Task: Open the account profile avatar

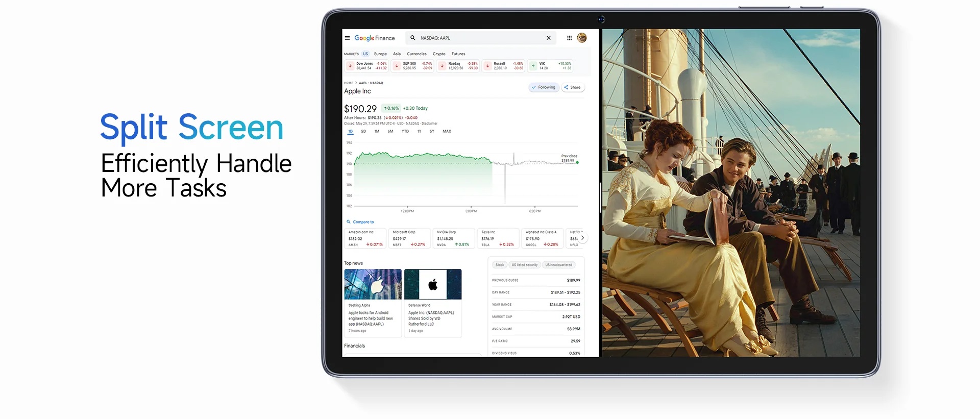Action: tap(582, 38)
